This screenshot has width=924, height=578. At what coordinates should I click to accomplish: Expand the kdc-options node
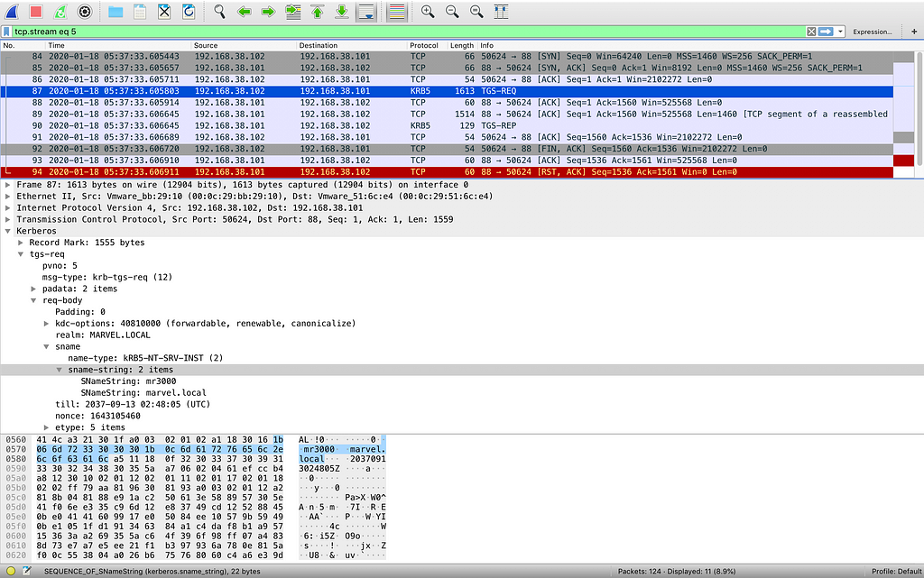47,324
